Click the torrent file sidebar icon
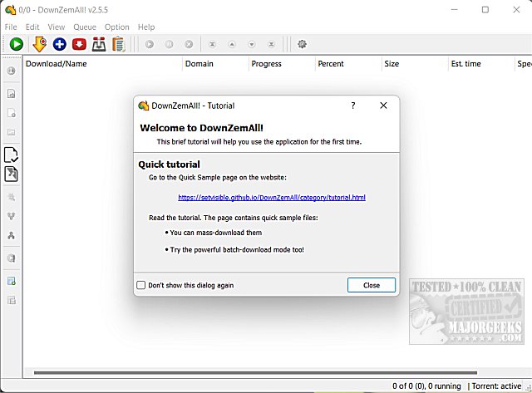 (x=11, y=174)
